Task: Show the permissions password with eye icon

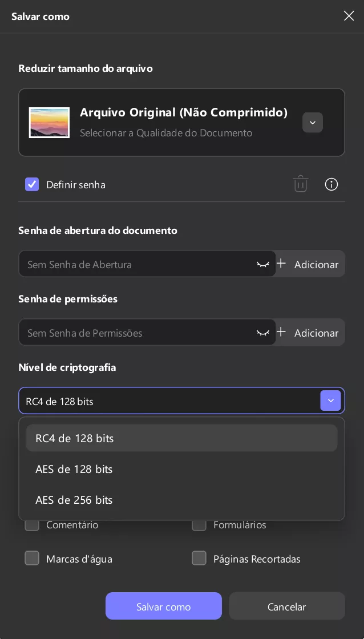Action: pos(263,332)
